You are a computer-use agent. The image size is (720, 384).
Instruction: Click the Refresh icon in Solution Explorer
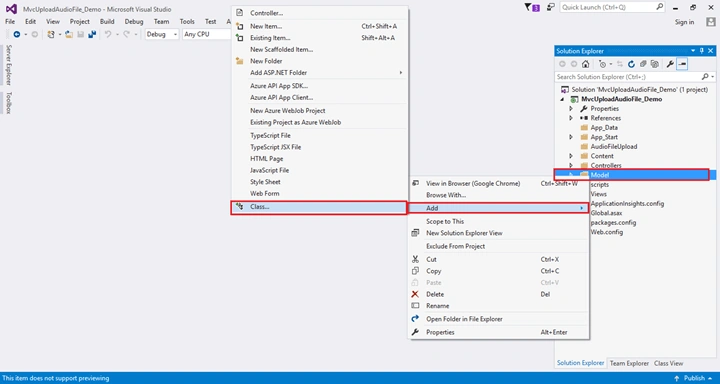coord(631,64)
